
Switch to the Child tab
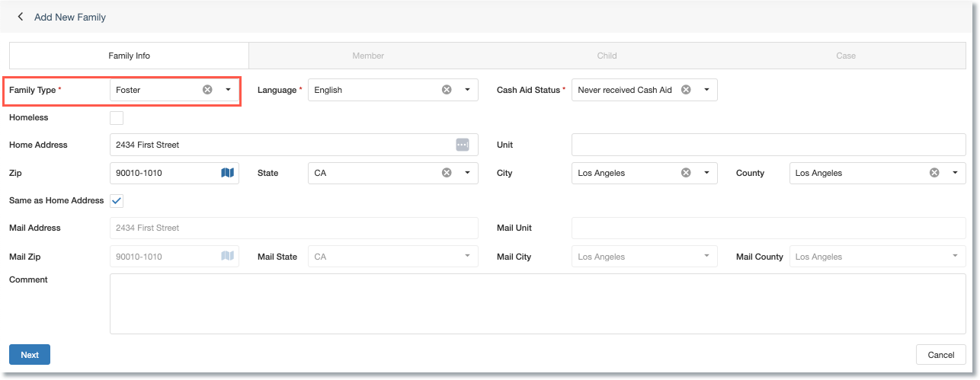(x=607, y=56)
